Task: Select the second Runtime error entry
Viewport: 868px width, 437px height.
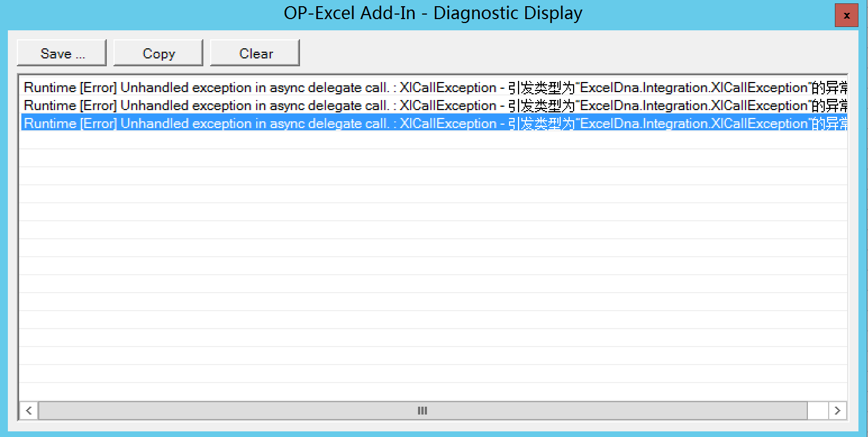Action: click(x=225, y=106)
